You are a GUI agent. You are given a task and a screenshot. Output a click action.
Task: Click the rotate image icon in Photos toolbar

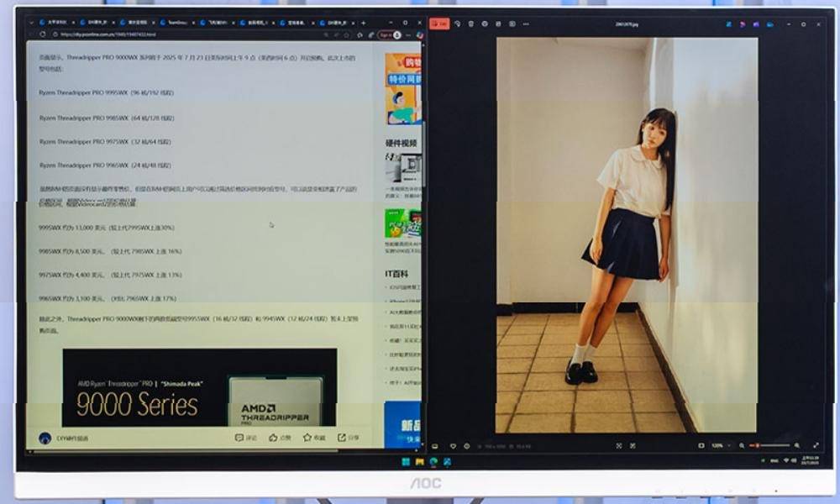457,24
